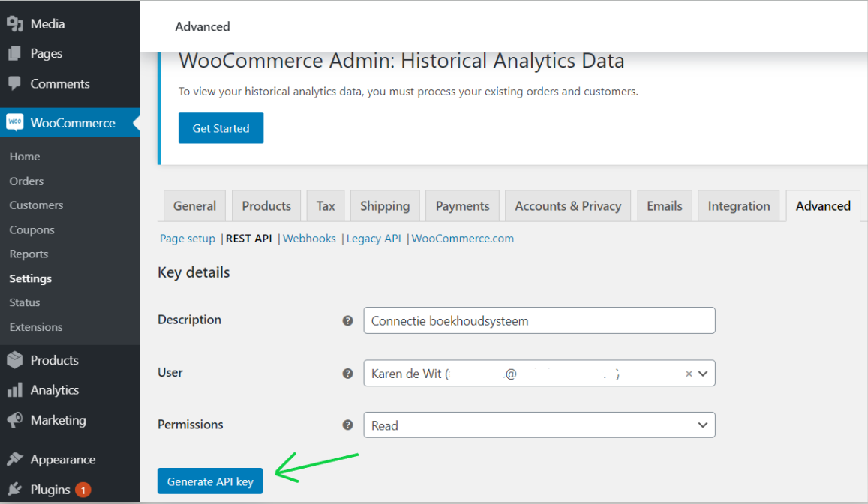Image resolution: width=868 pixels, height=504 pixels.
Task: Open the Plugins menu label
Action: [x=50, y=490]
